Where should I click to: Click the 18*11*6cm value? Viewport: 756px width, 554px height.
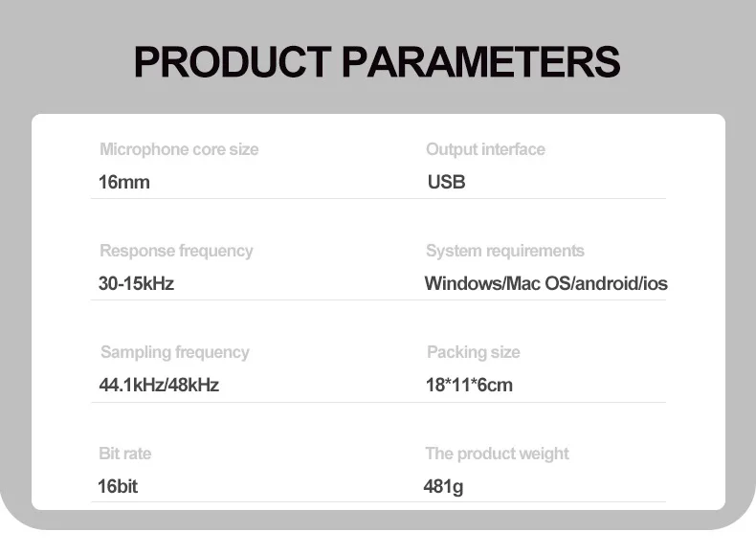[x=469, y=385]
